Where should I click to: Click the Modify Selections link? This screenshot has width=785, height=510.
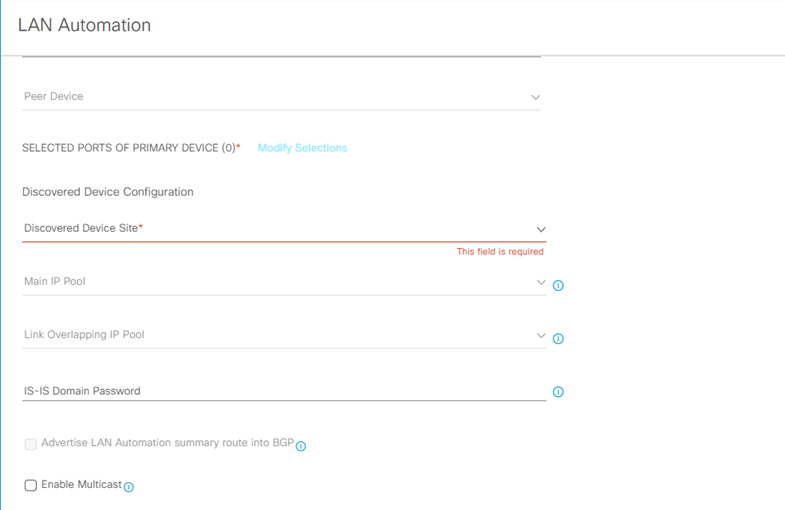click(x=302, y=148)
